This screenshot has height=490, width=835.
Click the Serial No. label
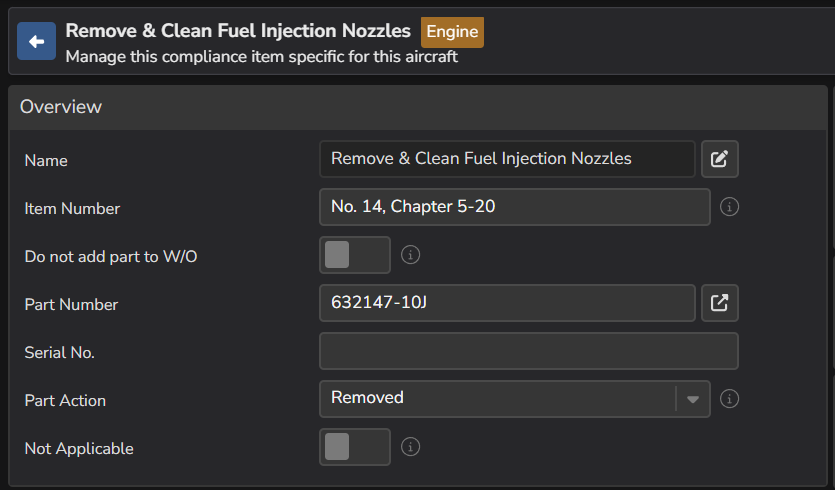[60, 352]
